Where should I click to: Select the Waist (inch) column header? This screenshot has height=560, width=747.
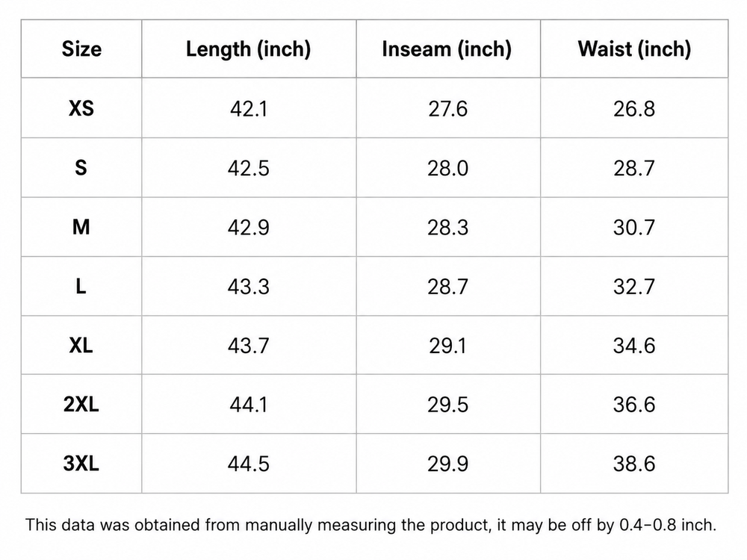coord(634,49)
